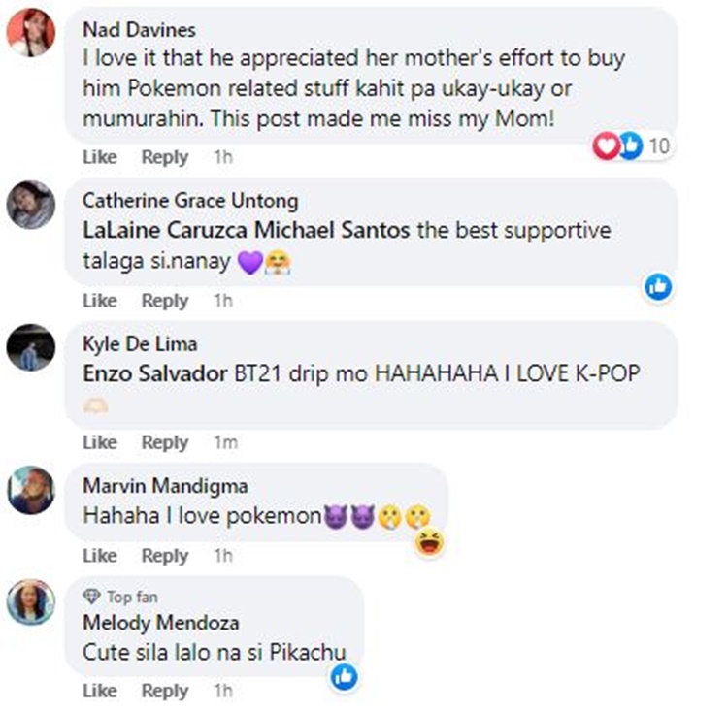View like reaction on Melody Mendoza's comment

point(344,676)
